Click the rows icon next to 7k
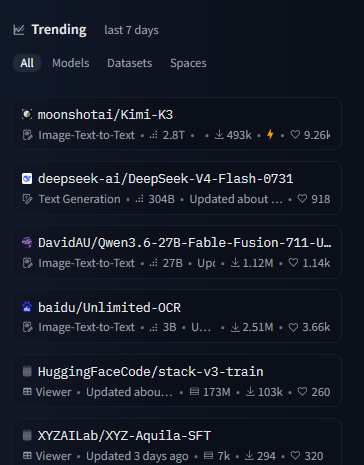 tap(208, 455)
